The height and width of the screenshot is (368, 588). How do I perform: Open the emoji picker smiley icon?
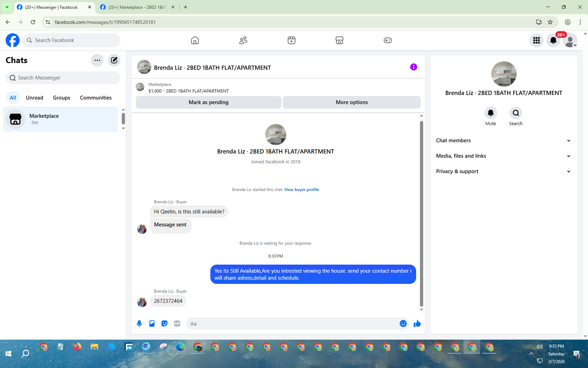pyautogui.click(x=403, y=323)
